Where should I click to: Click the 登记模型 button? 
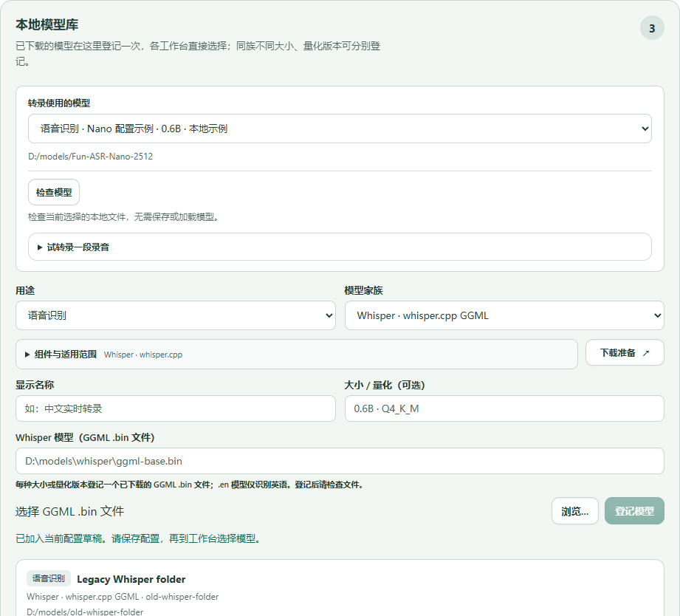pos(634,511)
